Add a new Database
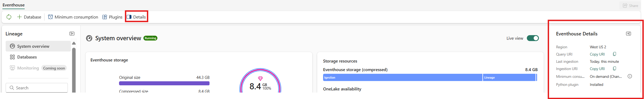Viewport: 644px width, 99px height. (x=29, y=17)
